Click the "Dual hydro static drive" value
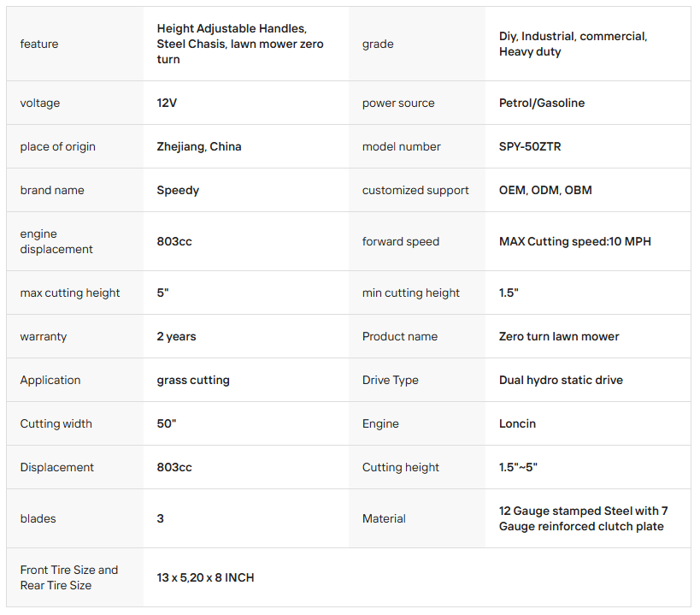 tap(561, 380)
